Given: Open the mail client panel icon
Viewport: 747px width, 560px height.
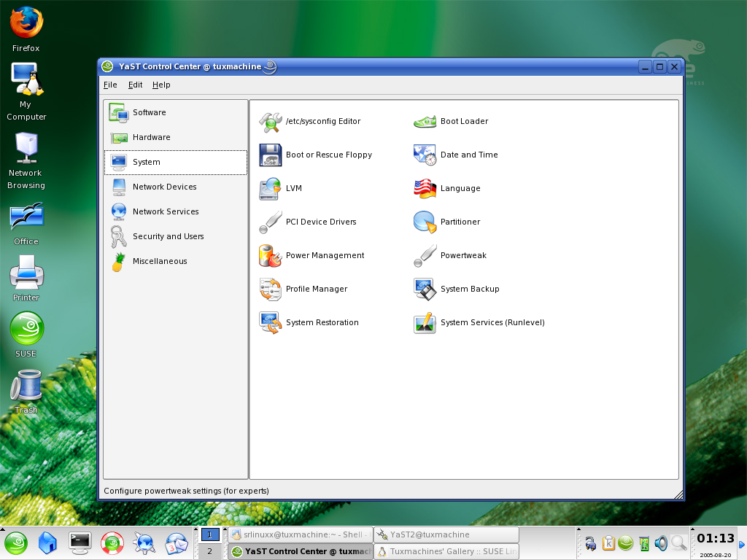Looking at the screenshot, I should [x=177, y=542].
